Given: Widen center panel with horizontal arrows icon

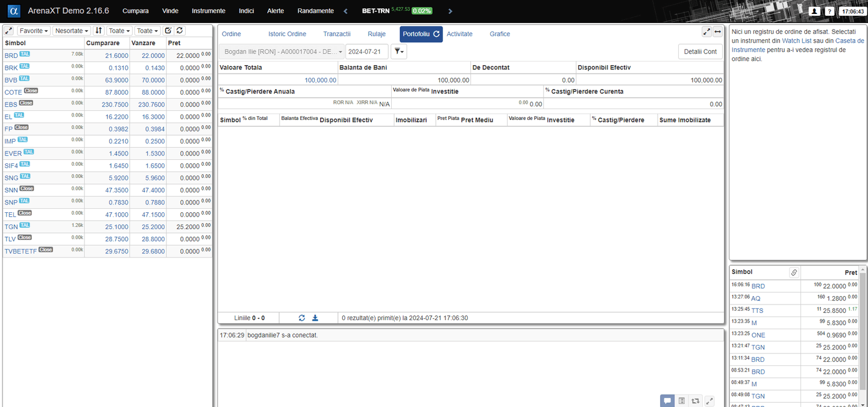Looking at the screenshot, I should click(717, 32).
